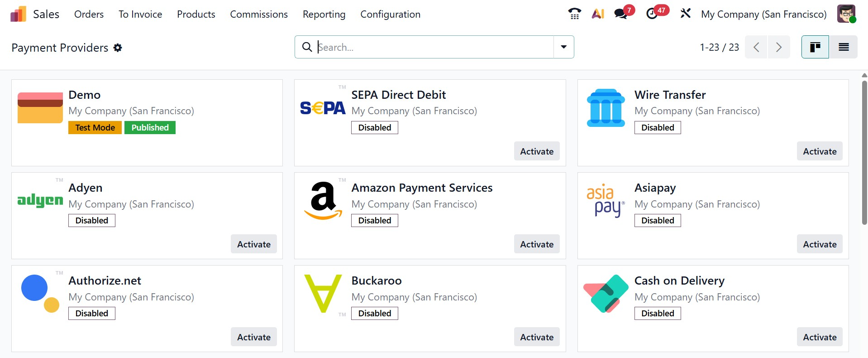
Task: Open the Orders menu dropdown
Action: tap(89, 15)
